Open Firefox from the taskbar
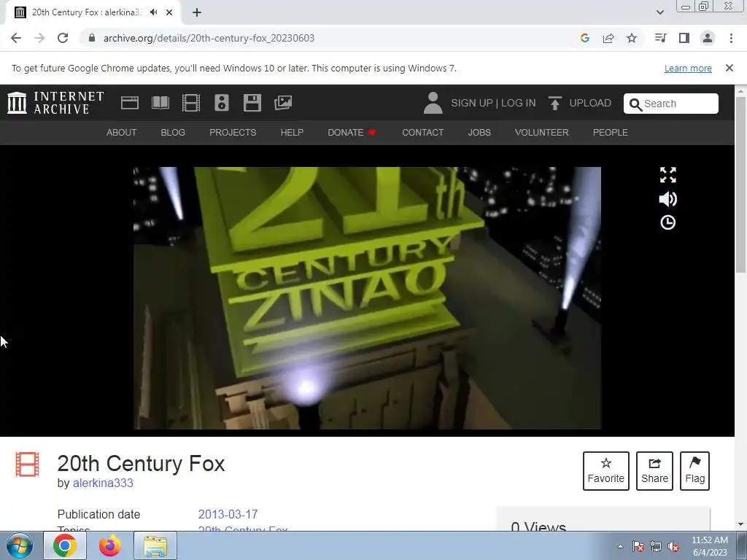Viewport: 747px width, 560px height. coord(110,545)
